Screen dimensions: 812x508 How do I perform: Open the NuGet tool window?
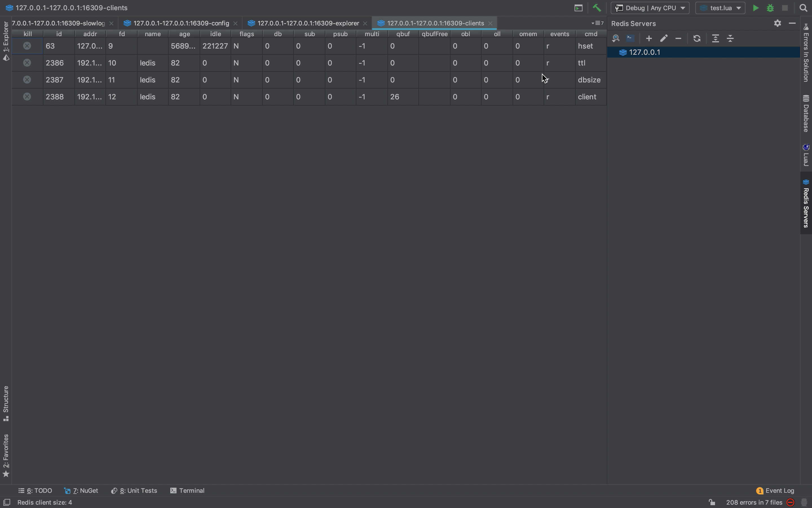[81, 491]
